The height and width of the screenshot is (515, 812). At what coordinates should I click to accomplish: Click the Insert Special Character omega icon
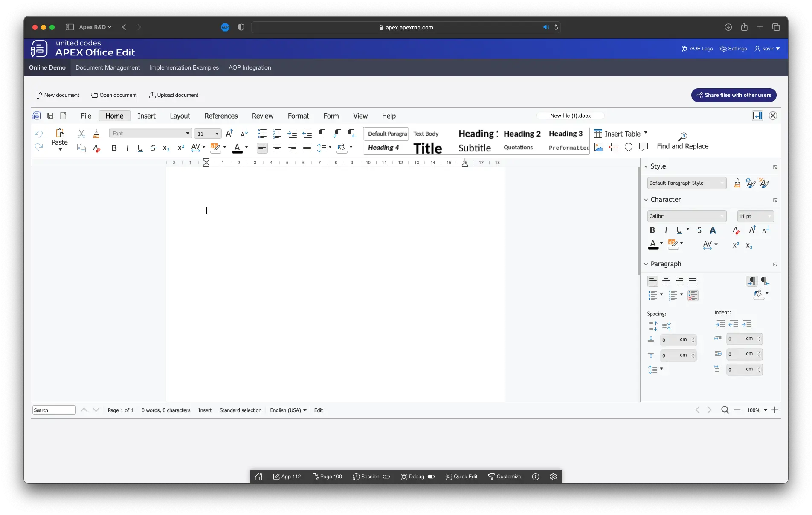pos(629,147)
